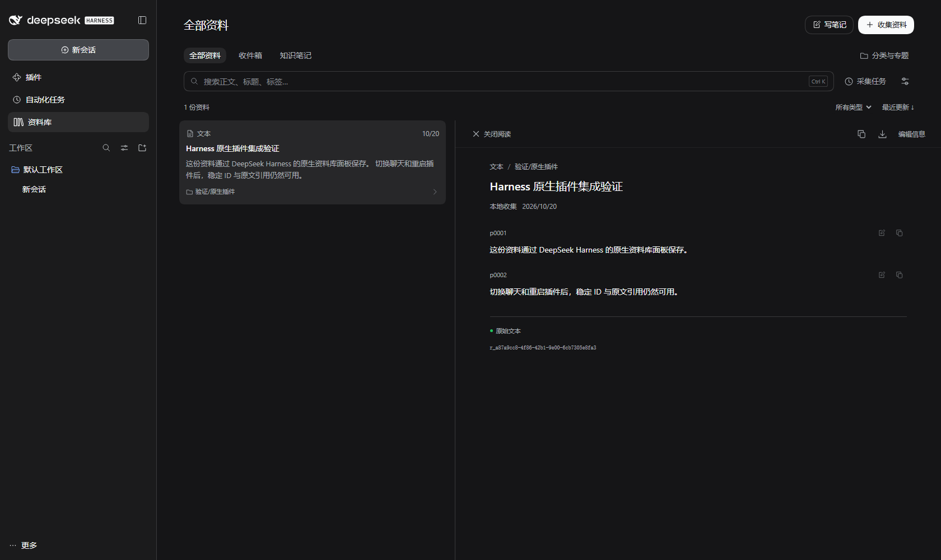Open 工作区 workspace filter settings icon
The height and width of the screenshot is (560, 941).
coord(124,148)
